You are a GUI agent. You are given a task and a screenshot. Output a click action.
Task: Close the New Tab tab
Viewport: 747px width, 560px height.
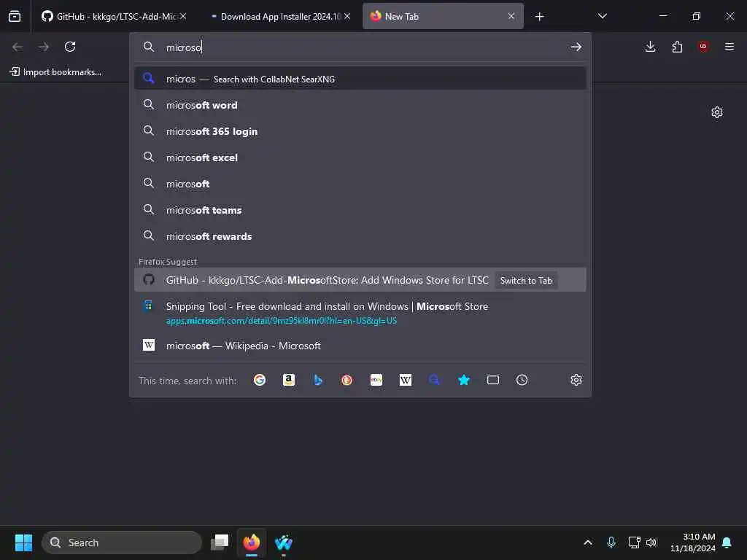point(511,16)
